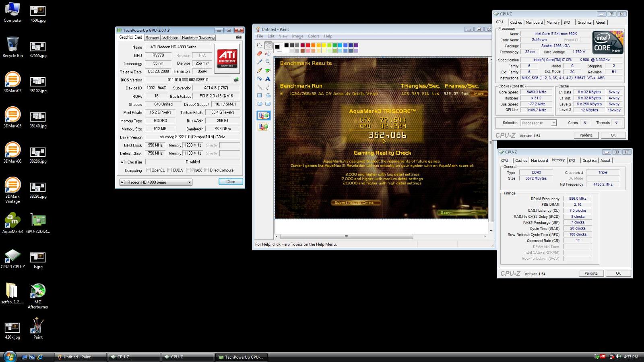This screenshot has height=362, width=644.
Task: Switch to the Validation tab in GPU-Z
Action: [x=170, y=38]
